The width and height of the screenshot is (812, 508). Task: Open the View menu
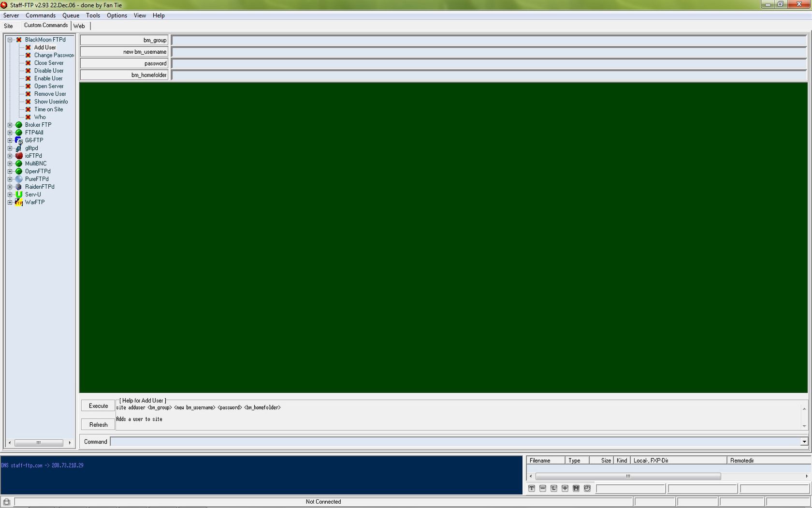(140, 15)
